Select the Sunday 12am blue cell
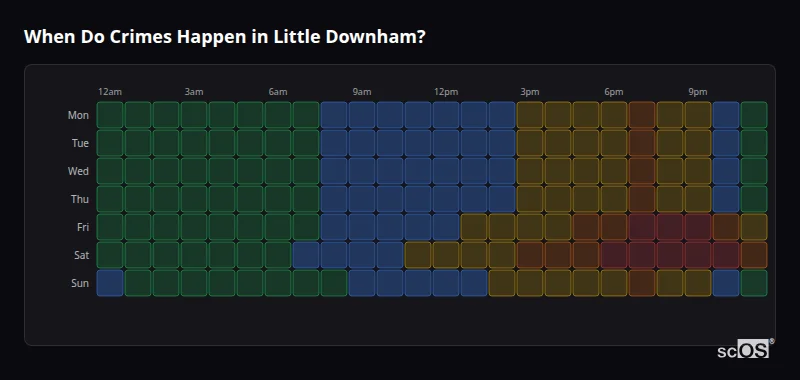Image resolution: width=800 pixels, height=380 pixels. coord(110,283)
